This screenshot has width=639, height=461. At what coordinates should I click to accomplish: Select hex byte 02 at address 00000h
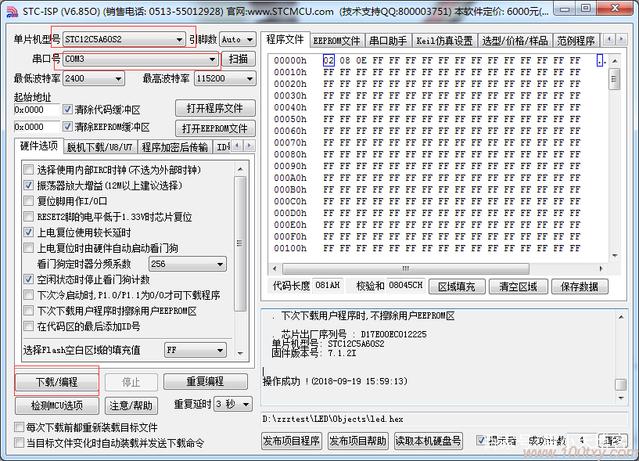(328, 61)
